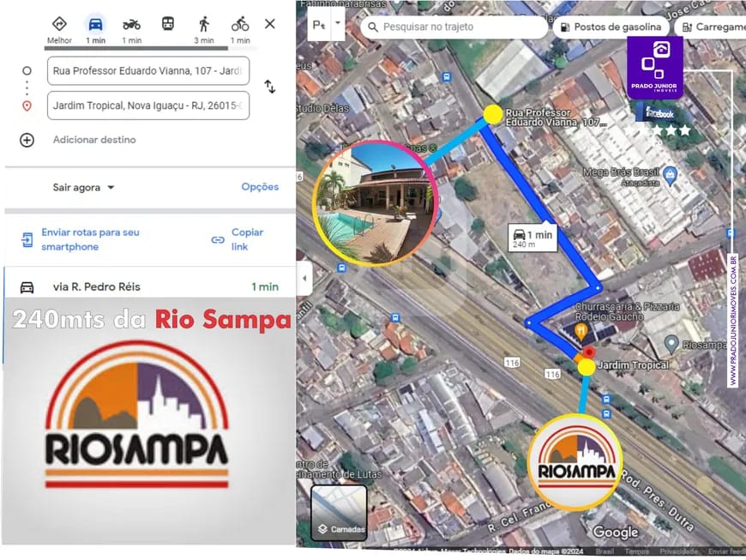Switch to walking directions mode
746x560 pixels.
click(204, 29)
